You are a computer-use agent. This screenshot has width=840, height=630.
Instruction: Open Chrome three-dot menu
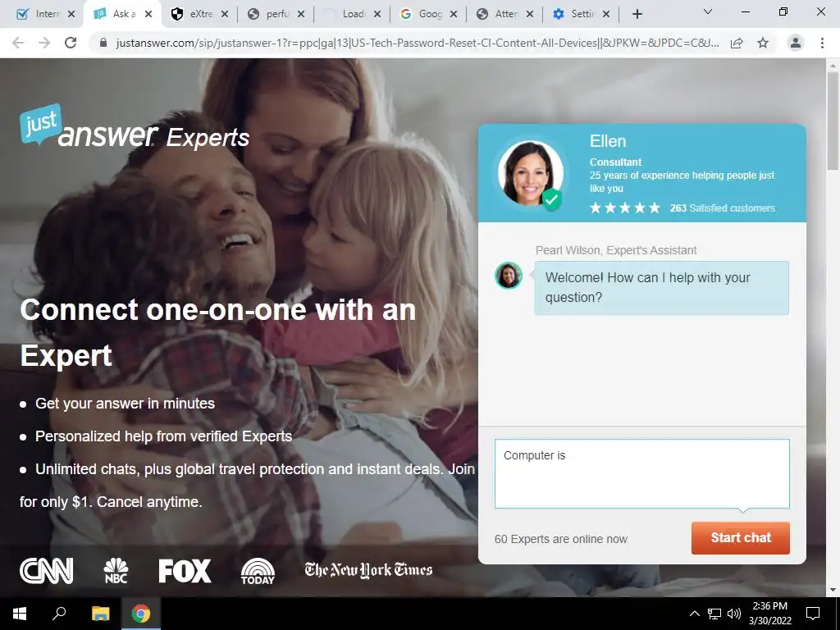(822, 43)
